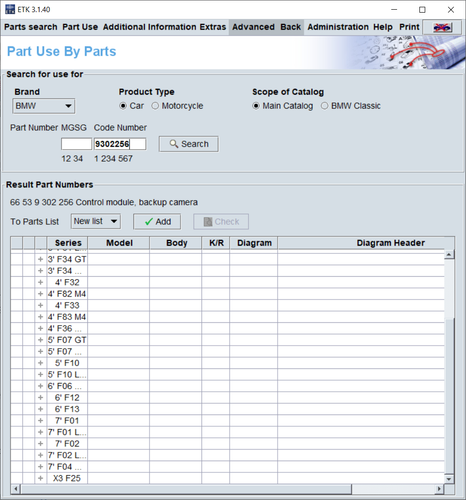Click the vertical scrollbar down arrow

pos(449,479)
